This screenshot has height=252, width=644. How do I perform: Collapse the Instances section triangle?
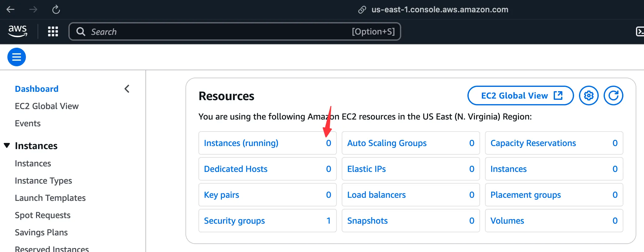[x=7, y=145]
